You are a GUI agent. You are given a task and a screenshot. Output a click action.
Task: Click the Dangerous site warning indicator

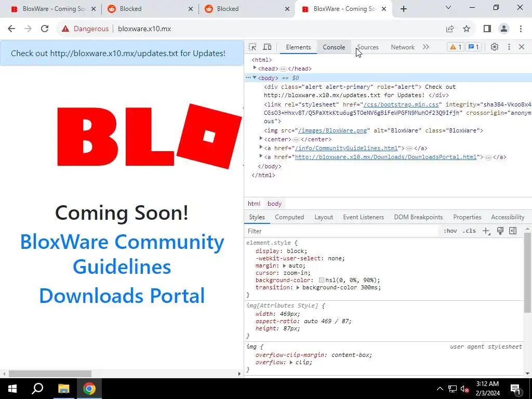click(x=85, y=29)
